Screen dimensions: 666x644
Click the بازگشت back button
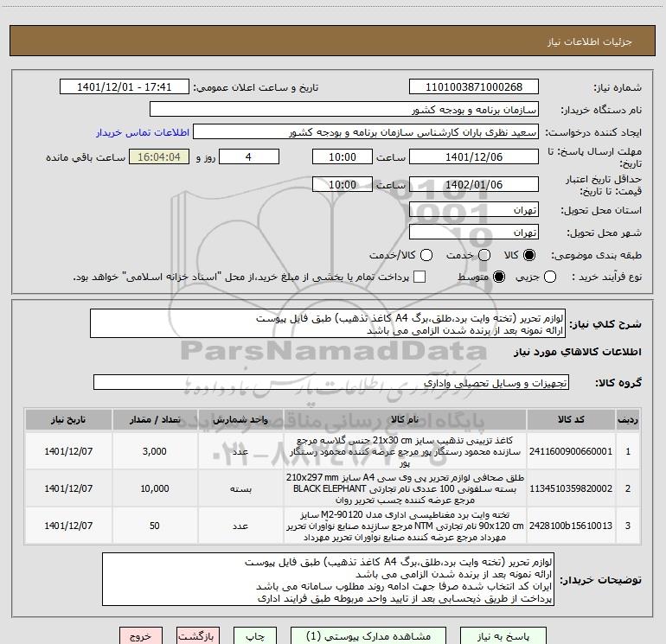click(198, 636)
